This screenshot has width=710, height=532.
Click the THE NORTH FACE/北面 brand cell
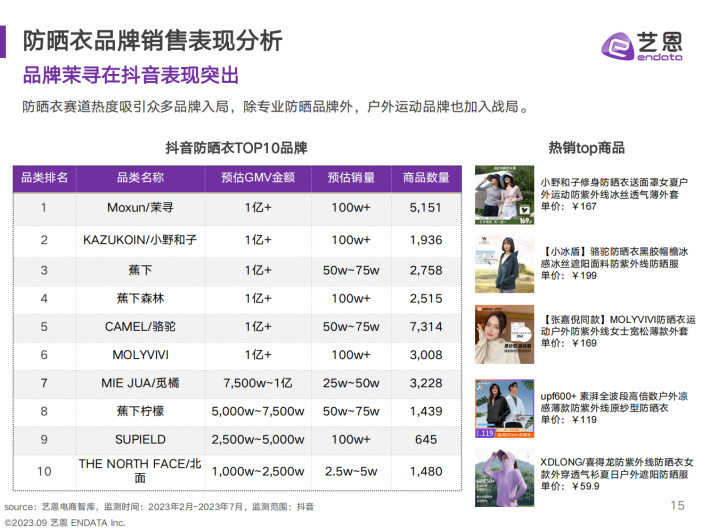[x=139, y=470]
